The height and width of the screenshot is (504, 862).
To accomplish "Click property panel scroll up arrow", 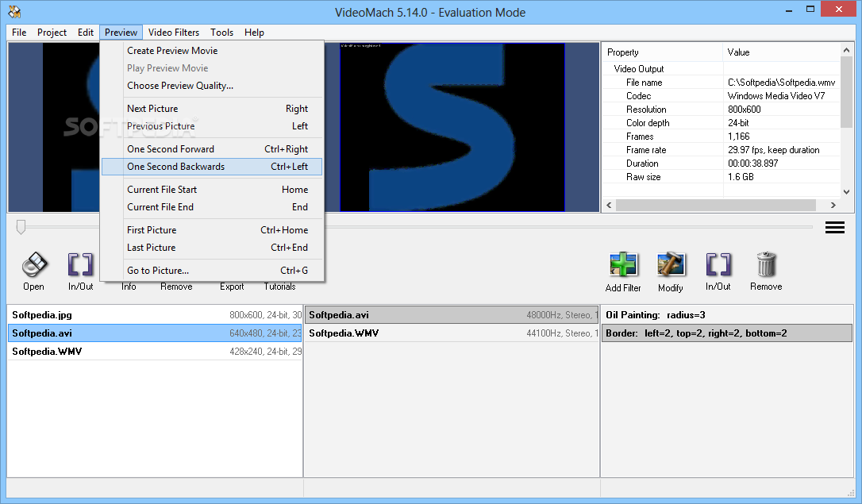I will (x=847, y=50).
